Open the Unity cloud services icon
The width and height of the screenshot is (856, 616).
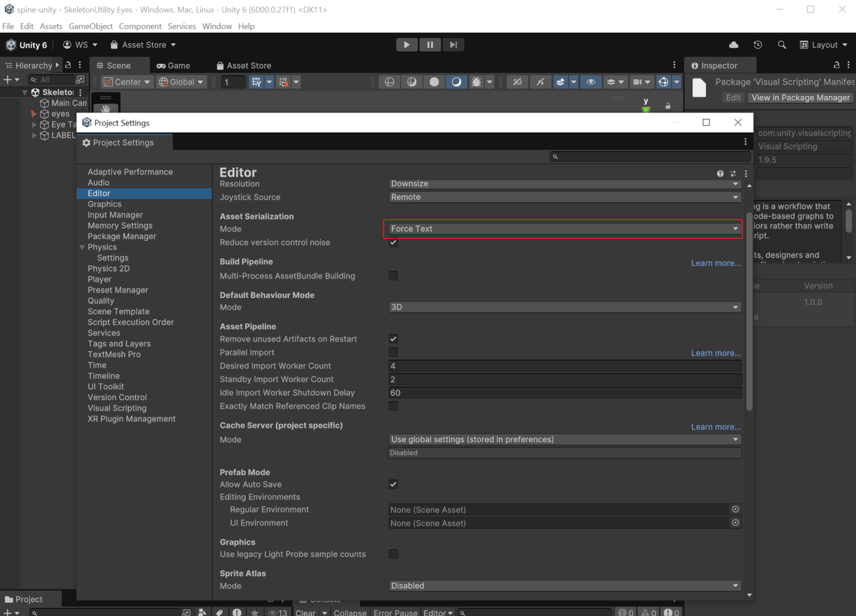tap(733, 45)
